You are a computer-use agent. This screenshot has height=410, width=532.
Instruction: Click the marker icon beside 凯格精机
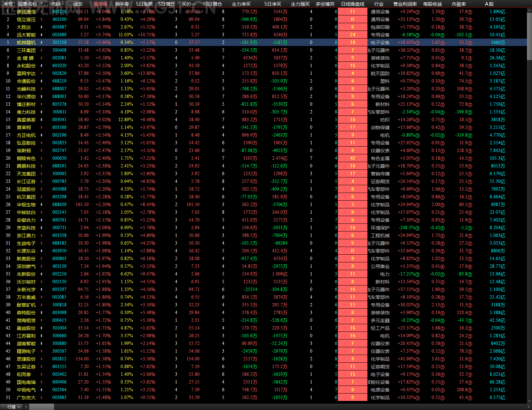coord(42,43)
